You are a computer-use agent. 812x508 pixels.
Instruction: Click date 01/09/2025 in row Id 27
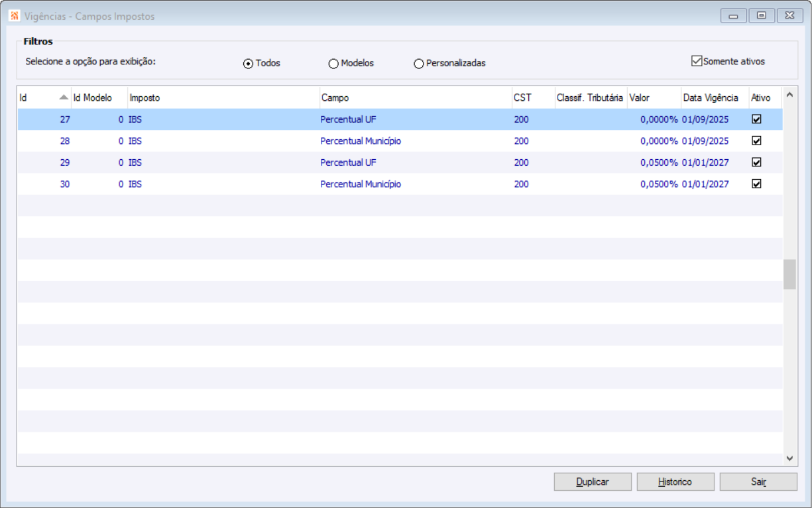pos(705,119)
